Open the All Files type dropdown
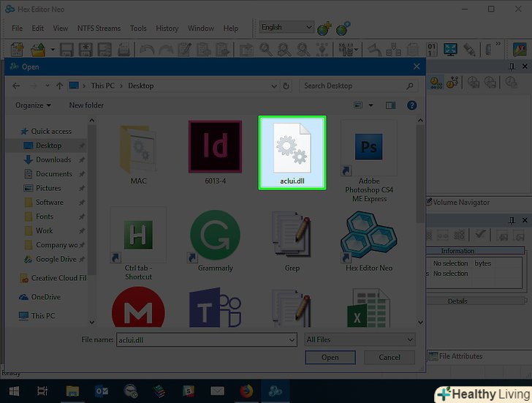Image resolution: width=532 pixels, height=403 pixels. point(360,340)
